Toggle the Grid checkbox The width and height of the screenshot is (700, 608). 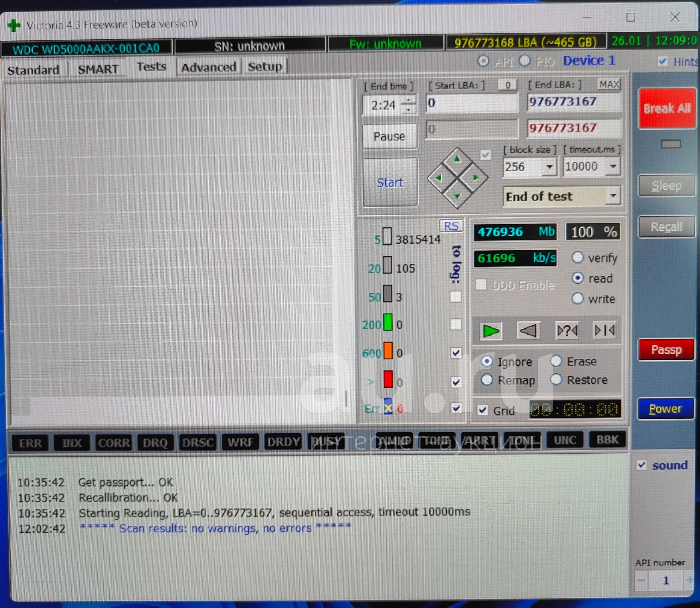pos(483,410)
